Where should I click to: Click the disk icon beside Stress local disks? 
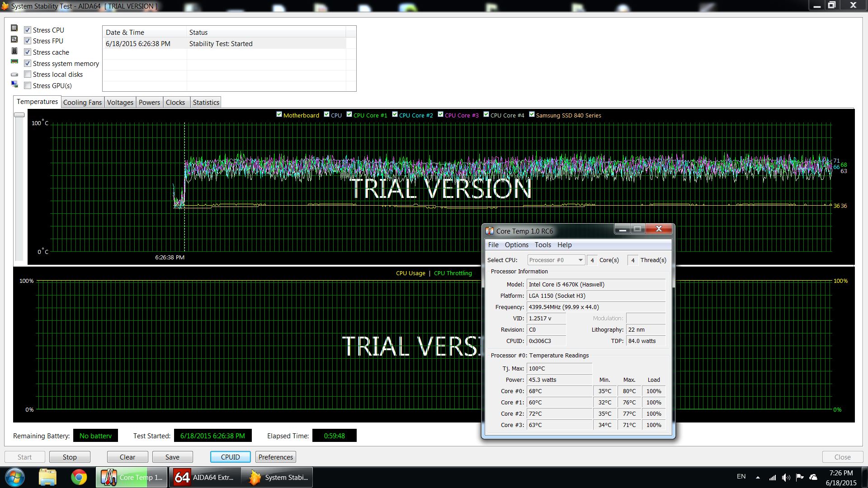point(14,74)
